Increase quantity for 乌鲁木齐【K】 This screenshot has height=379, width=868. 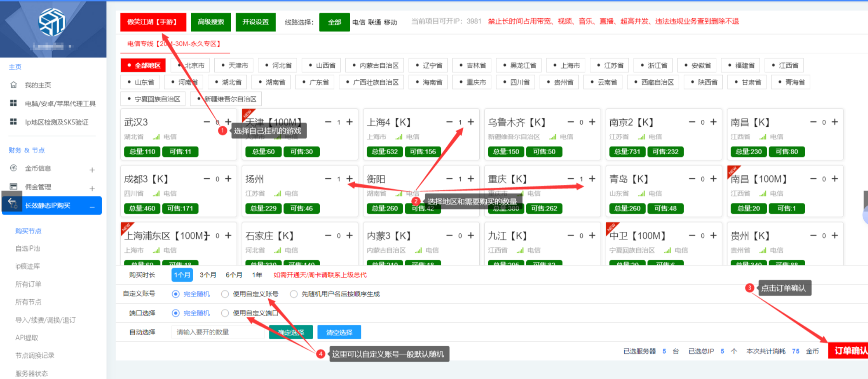coord(592,122)
